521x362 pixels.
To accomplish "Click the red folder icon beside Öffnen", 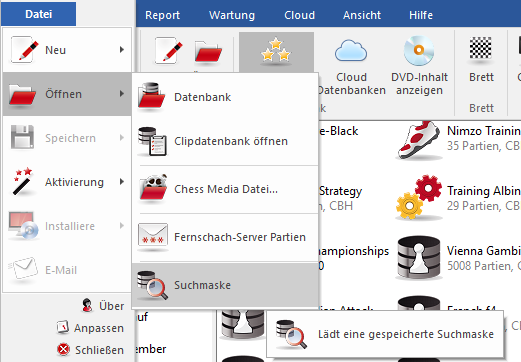I will [x=22, y=95].
